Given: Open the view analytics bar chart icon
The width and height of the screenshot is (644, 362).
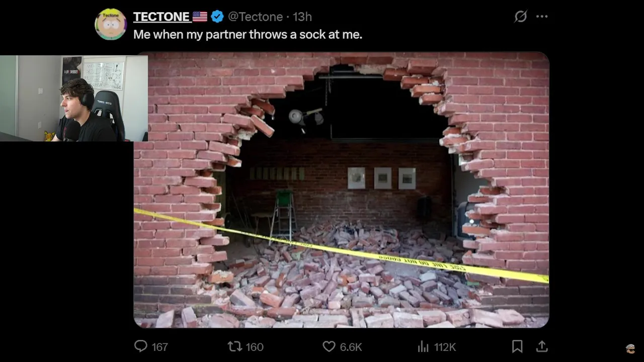Looking at the screenshot, I should pos(423,346).
